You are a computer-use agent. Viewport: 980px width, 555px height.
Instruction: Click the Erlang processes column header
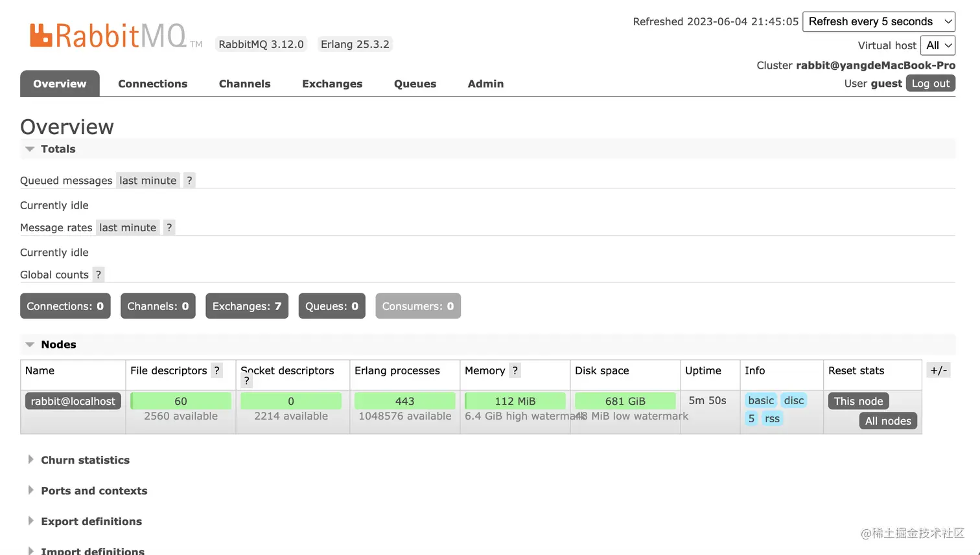[397, 370]
